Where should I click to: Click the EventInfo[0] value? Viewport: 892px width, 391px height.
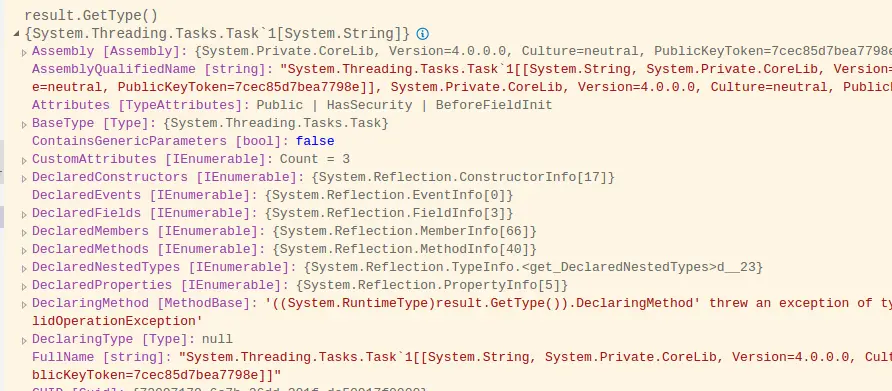click(389, 195)
